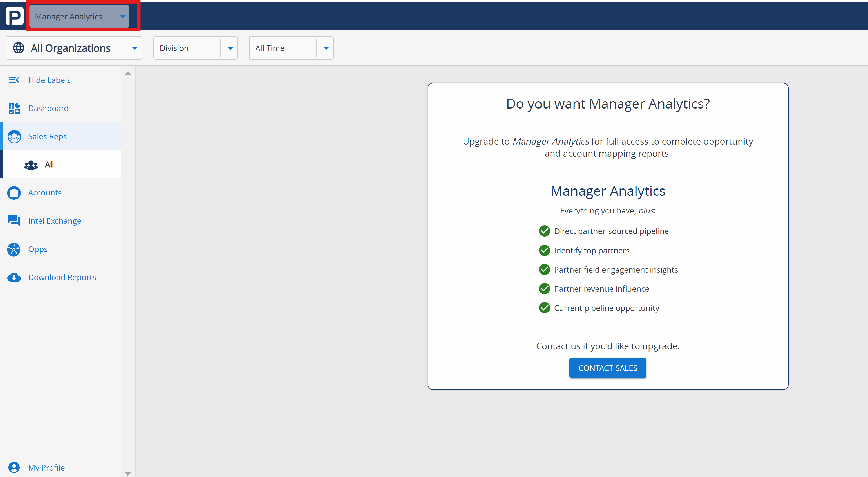Click the sidebar scroll down arrow
The height and width of the screenshot is (477, 868).
[128, 473]
